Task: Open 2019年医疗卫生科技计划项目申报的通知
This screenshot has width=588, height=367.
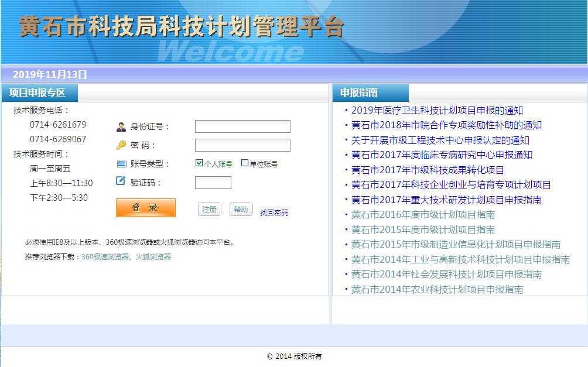Action: tap(437, 111)
